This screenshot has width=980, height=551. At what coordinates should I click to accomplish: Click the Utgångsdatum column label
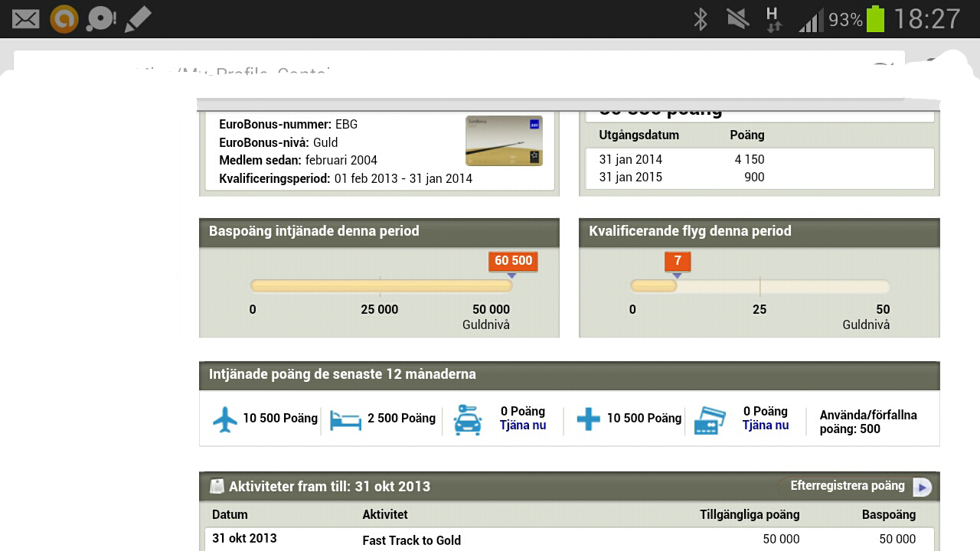[639, 135]
